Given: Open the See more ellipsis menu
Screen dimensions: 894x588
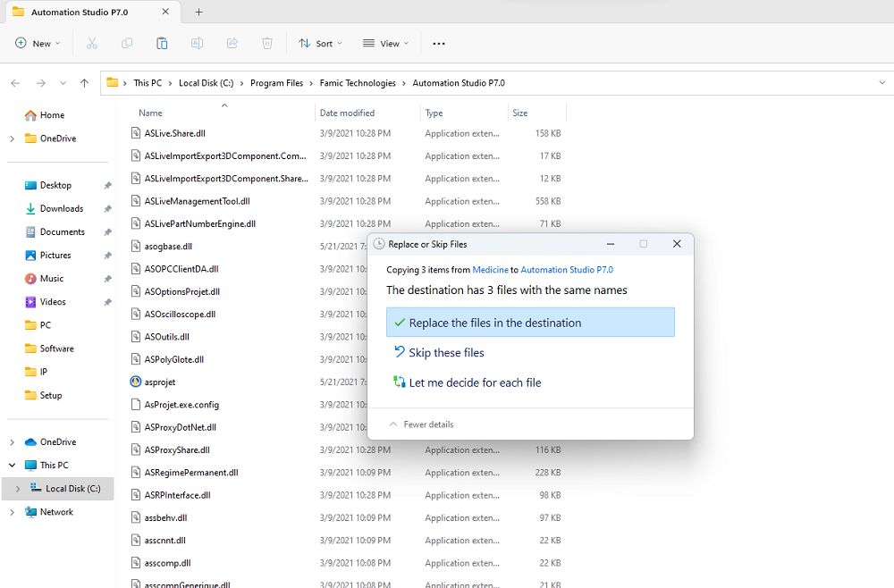Looking at the screenshot, I should pyautogui.click(x=438, y=43).
